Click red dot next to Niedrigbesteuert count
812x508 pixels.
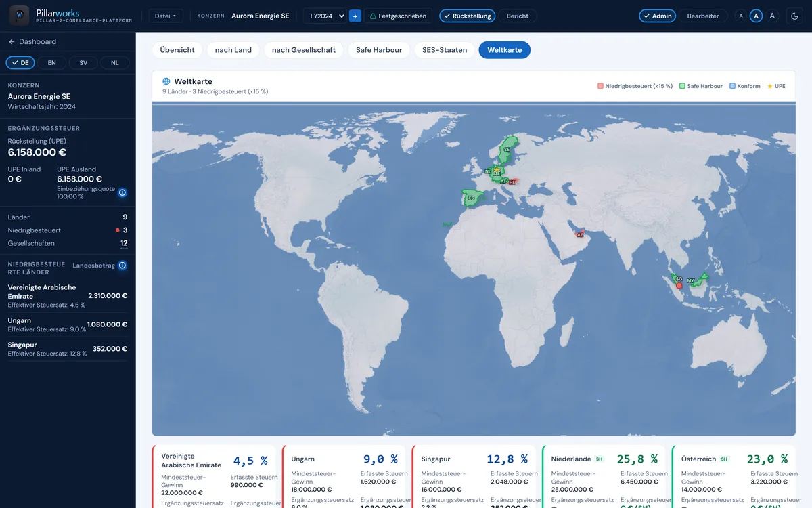(x=117, y=230)
